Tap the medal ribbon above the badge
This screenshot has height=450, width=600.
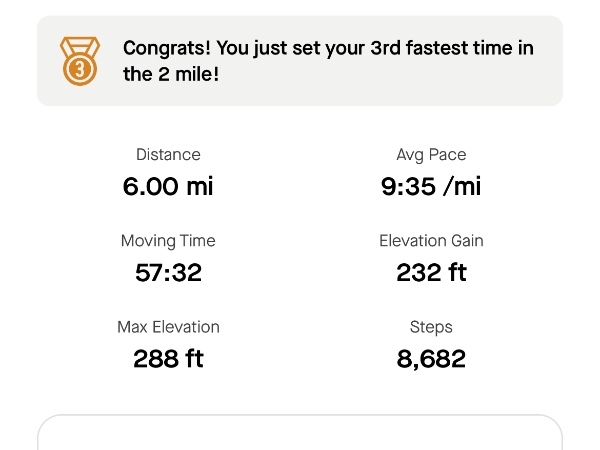coord(80,47)
